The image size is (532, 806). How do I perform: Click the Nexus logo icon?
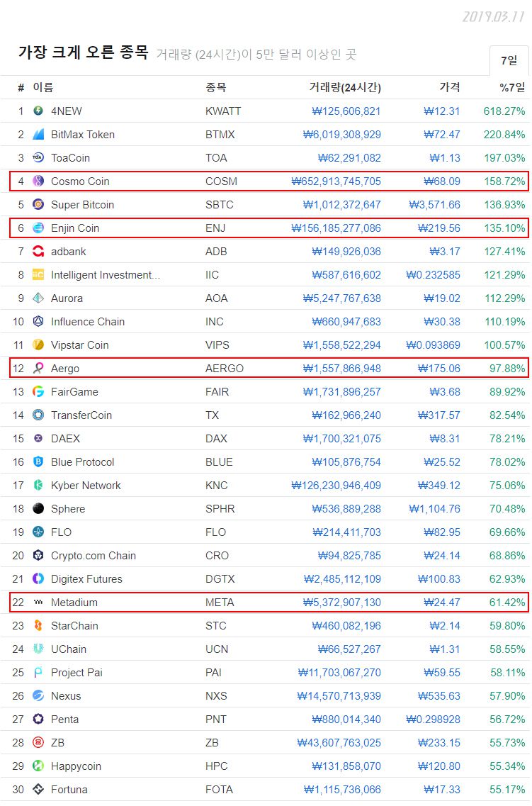(x=38, y=695)
